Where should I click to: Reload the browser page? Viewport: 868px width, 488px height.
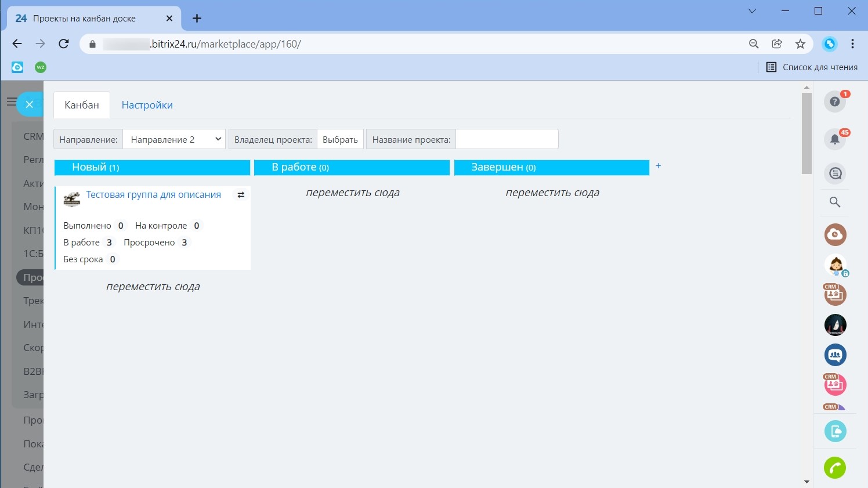(64, 44)
